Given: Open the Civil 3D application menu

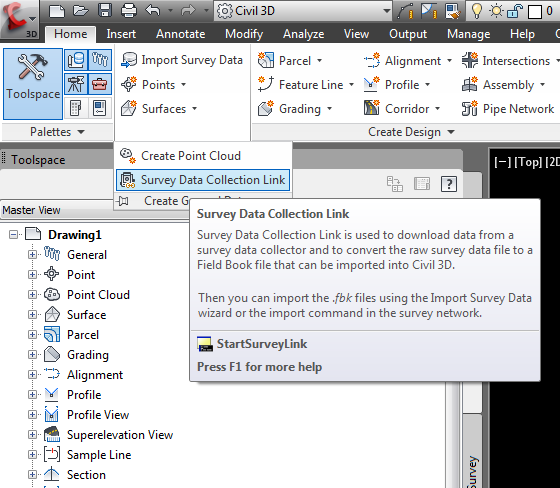Looking at the screenshot, I should 19,19.
